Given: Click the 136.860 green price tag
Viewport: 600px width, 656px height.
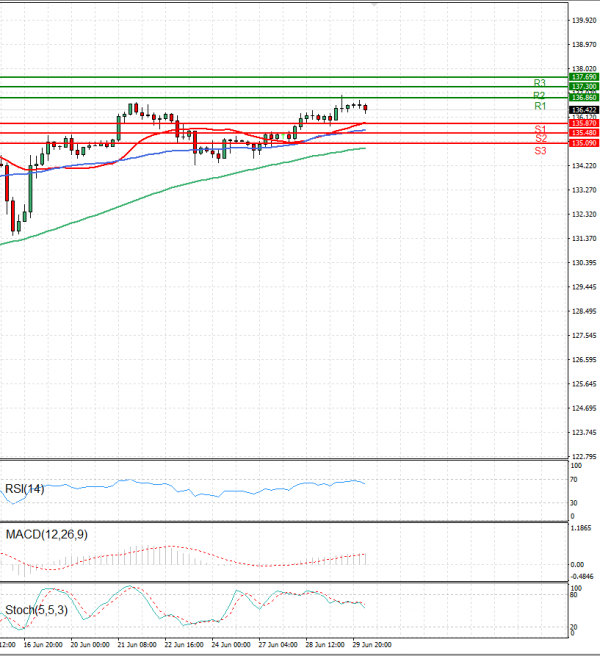Looking at the screenshot, I should (583, 98).
